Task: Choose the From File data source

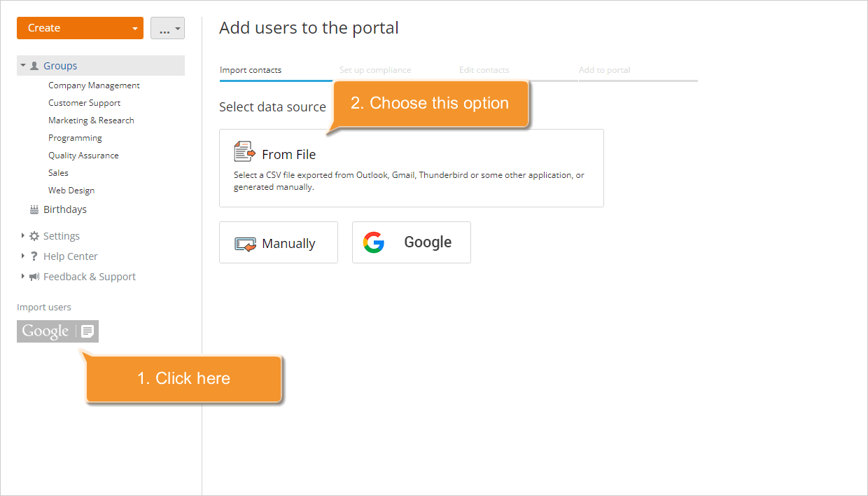Action: [x=412, y=168]
